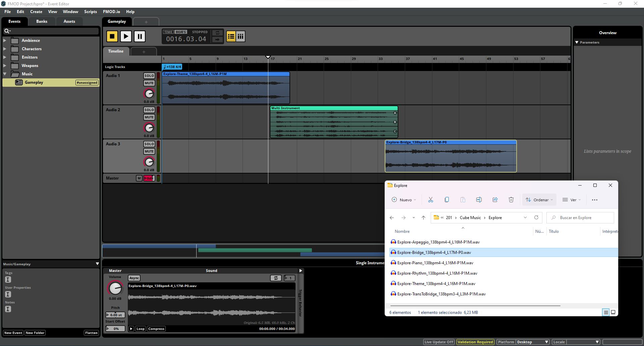This screenshot has height=346, width=644.
Task: Click Cut icon in Explore window toolbar
Action: pos(431,200)
